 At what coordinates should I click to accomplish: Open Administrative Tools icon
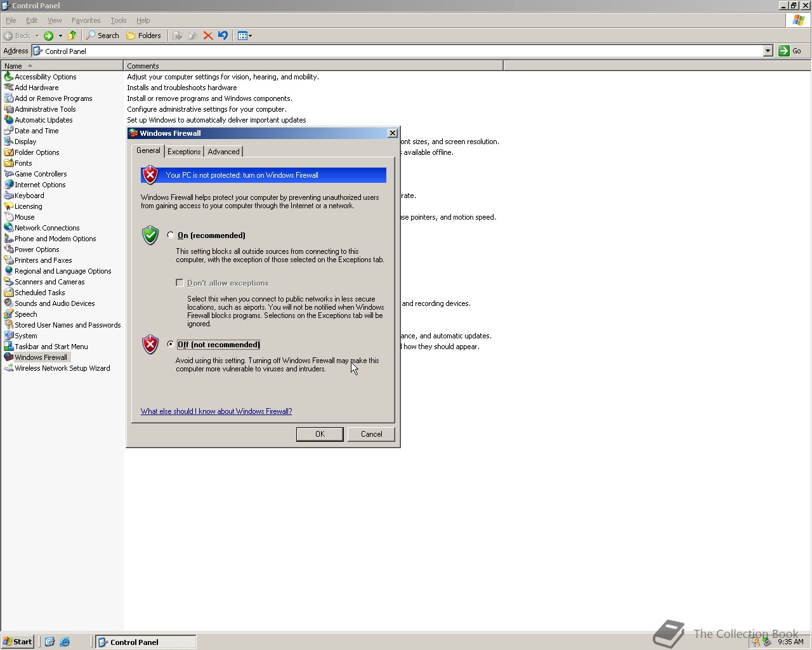(9, 109)
